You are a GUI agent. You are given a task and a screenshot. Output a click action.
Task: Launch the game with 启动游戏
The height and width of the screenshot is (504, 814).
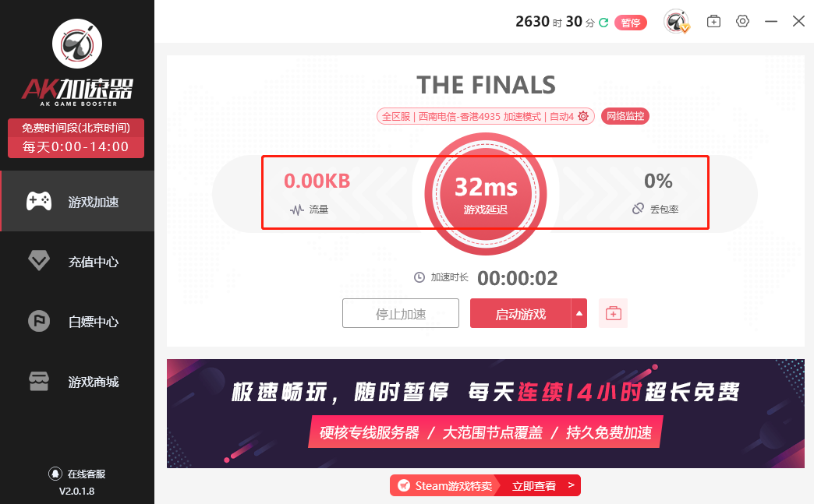(x=521, y=313)
